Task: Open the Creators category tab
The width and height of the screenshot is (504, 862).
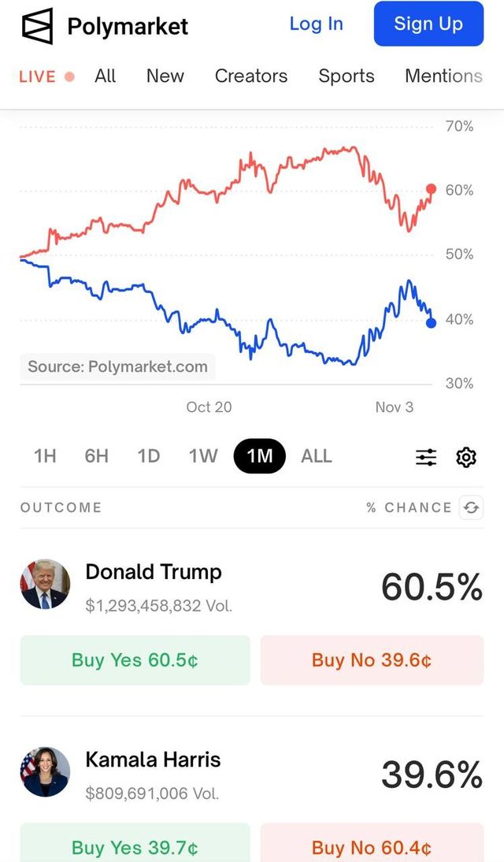Action: point(251,76)
